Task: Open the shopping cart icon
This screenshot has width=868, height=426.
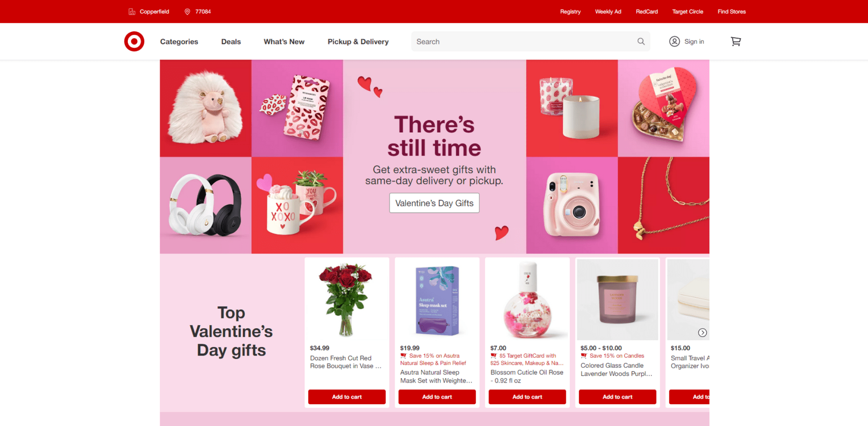Action: click(736, 41)
